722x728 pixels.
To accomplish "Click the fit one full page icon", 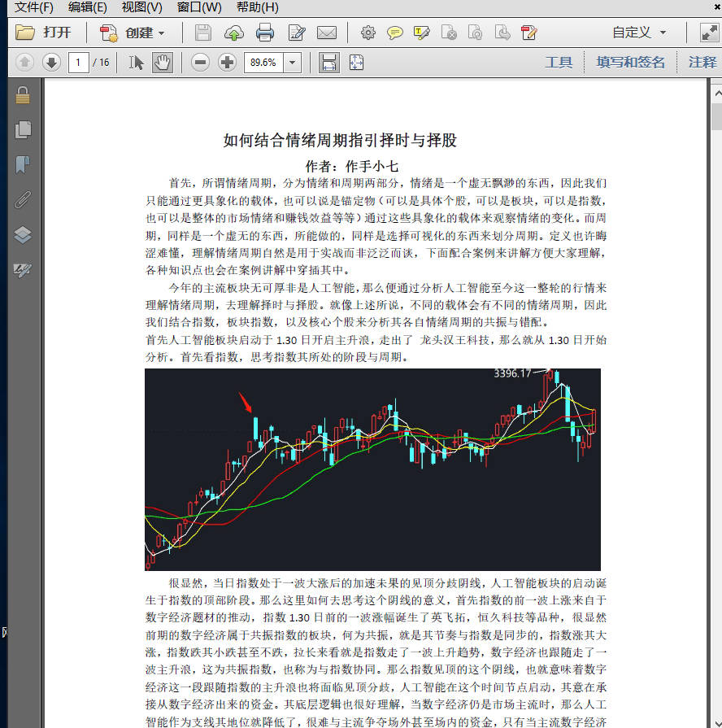I will pos(356,62).
